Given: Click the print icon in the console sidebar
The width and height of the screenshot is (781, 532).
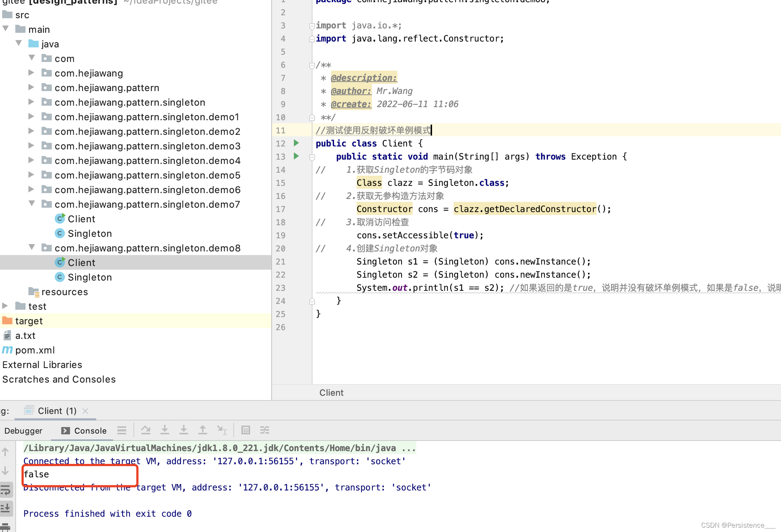Looking at the screenshot, I should click(x=5, y=527).
